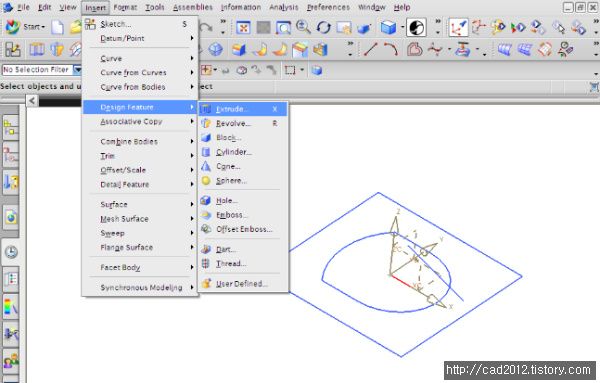600x383 pixels.
Task: Open the Sweep submenu
Action: [140, 233]
